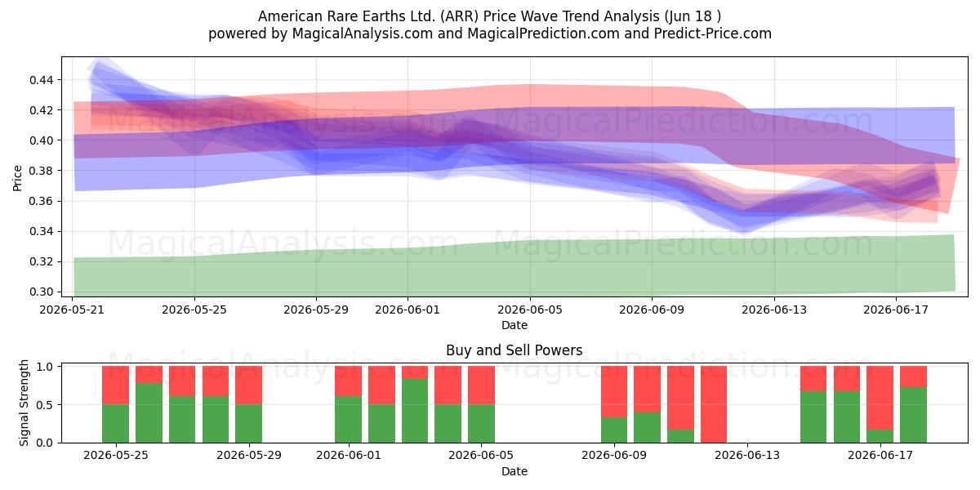This screenshot has height=490, width=980.
Task: Click the 2026-05-25 date tick on price chart
Action: (194, 310)
